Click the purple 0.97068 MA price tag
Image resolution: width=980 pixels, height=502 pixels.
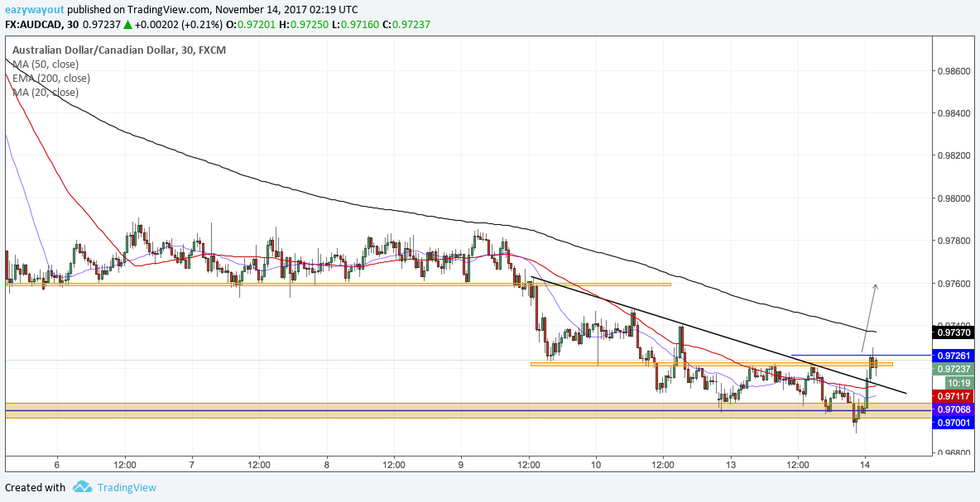coord(954,409)
